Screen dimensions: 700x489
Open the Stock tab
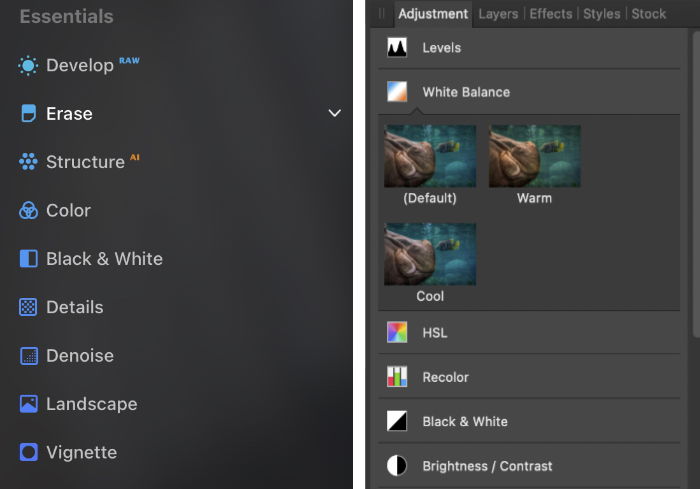(x=649, y=14)
